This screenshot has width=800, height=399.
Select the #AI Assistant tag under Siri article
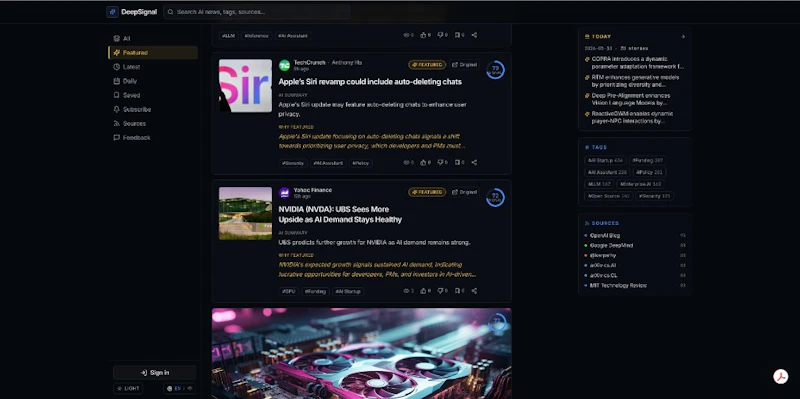328,163
